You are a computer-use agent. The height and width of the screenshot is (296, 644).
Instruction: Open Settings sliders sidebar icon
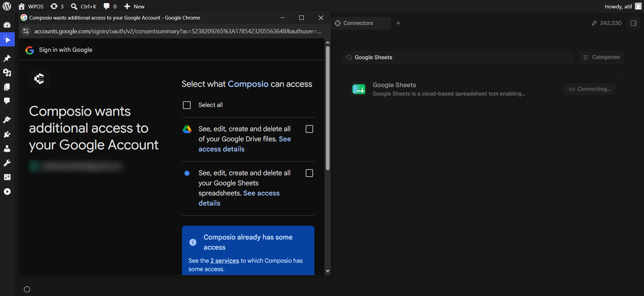click(x=7, y=177)
